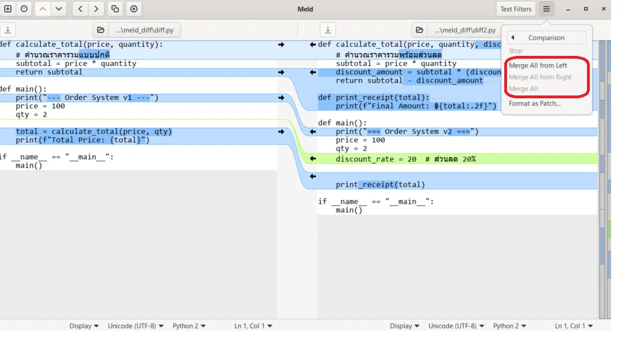
Task: Click the left file path label diff.py
Action: pyautogui.click(x=145, y=30)
